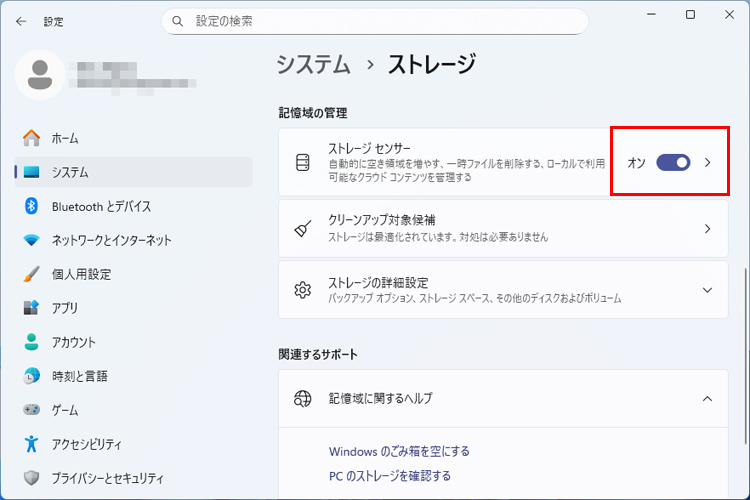Open the ホーム sidebar page
The height and width of the screenshot is (500, 750).
65,138
